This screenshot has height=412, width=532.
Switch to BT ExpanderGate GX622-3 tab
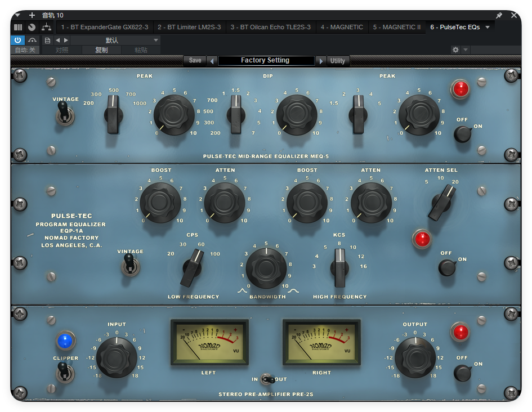tap(105, 27)
